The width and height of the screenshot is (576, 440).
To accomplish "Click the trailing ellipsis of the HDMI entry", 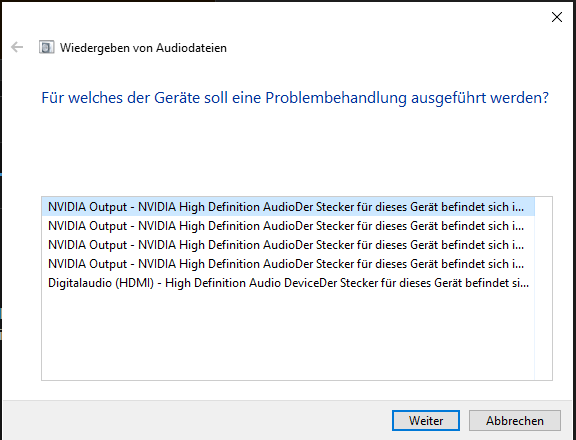I will [523, 283].
